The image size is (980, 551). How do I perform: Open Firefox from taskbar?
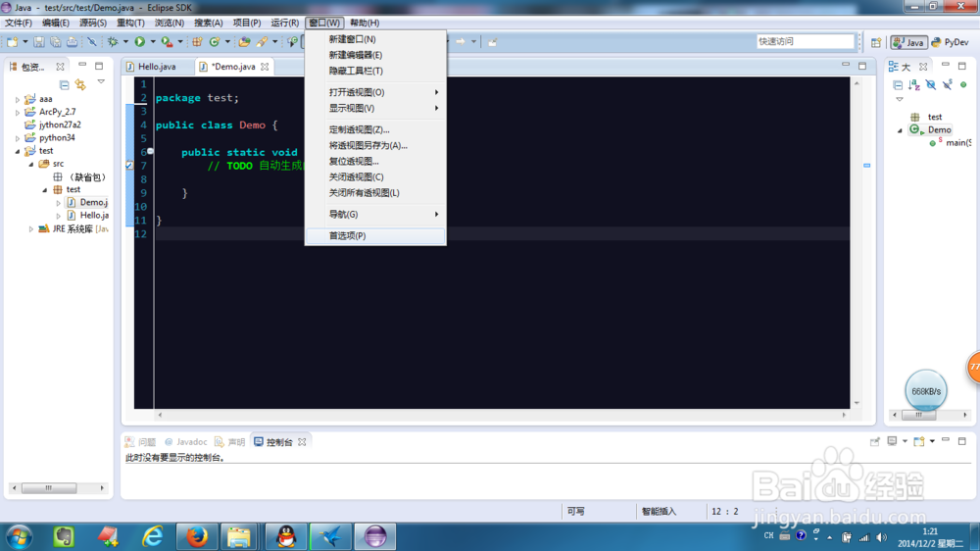coord(197,536)
